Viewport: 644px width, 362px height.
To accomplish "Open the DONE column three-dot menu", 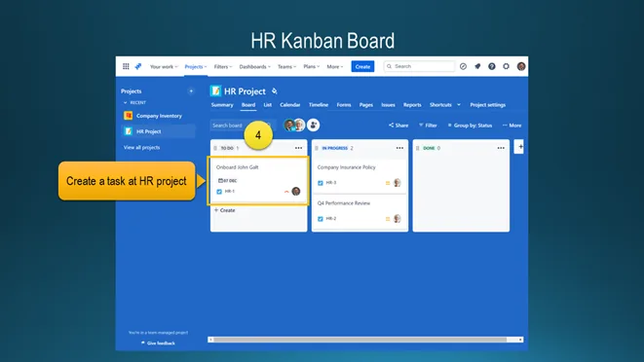I will (501, 148).
